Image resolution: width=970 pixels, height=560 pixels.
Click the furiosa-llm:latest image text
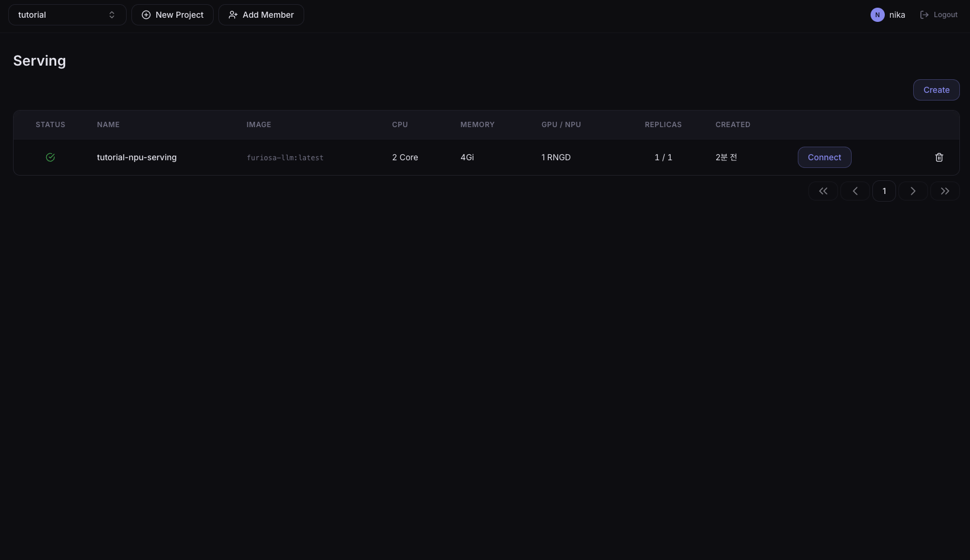tap(285, 158)
